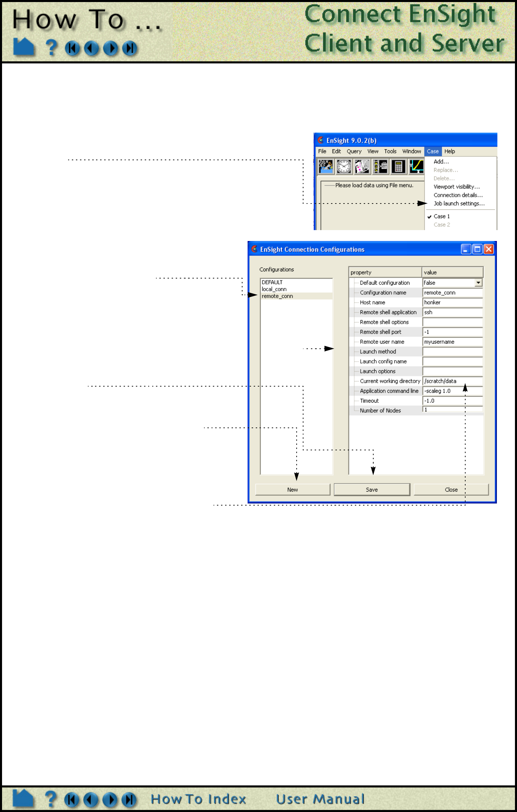Click the Save button
517x812 pixels.
point(372,490)
